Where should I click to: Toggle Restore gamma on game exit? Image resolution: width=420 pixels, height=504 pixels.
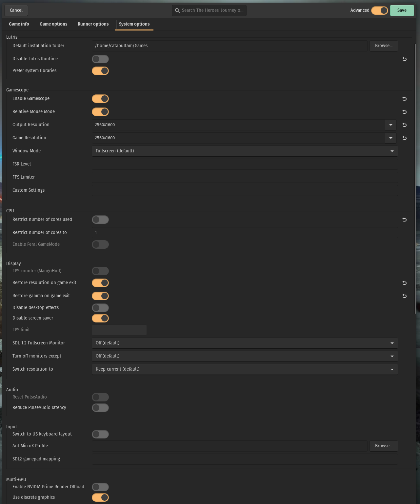[100, 296]
